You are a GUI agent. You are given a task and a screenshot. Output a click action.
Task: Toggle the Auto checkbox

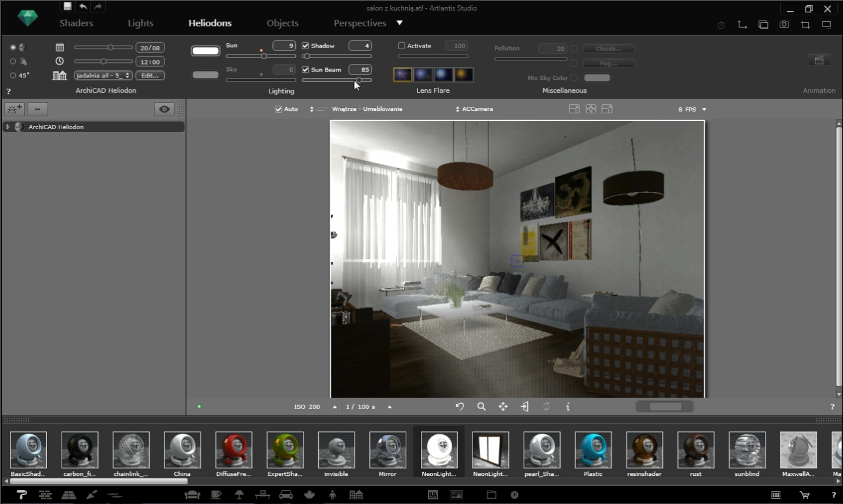pyautogui.click(x=278, y=109)
